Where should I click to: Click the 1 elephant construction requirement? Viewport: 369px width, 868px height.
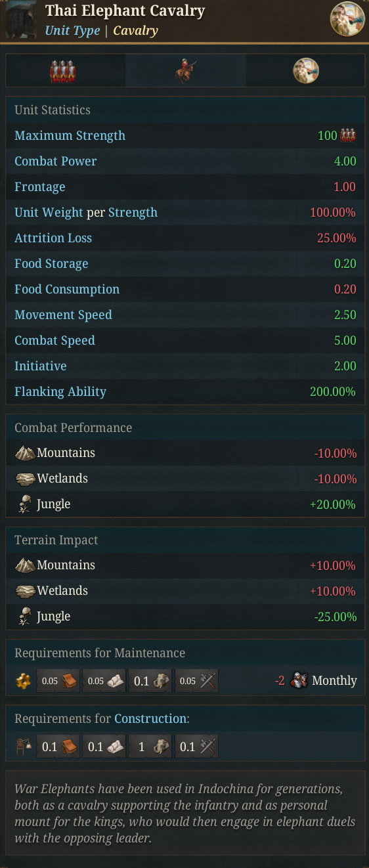tap(150, 747)
